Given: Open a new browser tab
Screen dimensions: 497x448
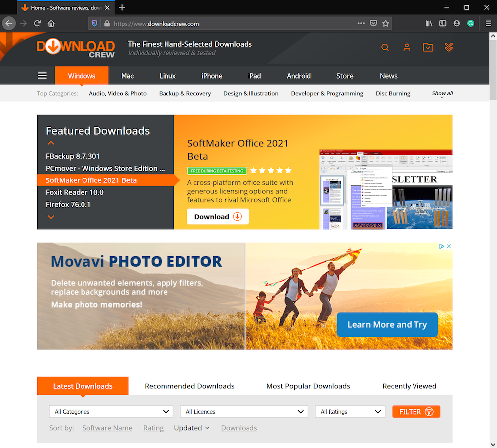Looking at the screenshot, I should [122, 7].
